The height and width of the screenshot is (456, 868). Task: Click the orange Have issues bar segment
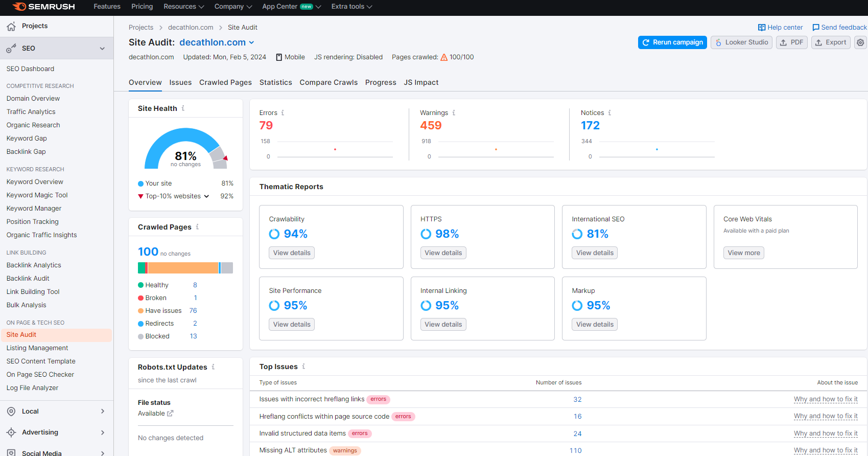tap(183, 268)
